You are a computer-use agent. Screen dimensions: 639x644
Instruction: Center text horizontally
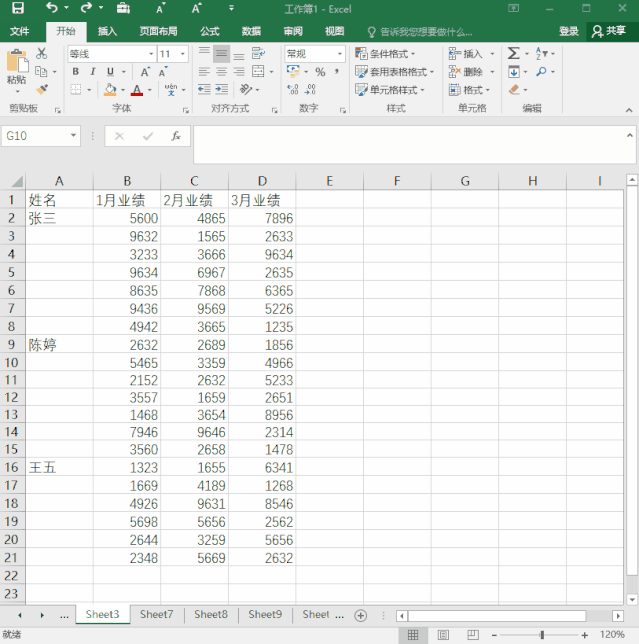click(221, 72)
